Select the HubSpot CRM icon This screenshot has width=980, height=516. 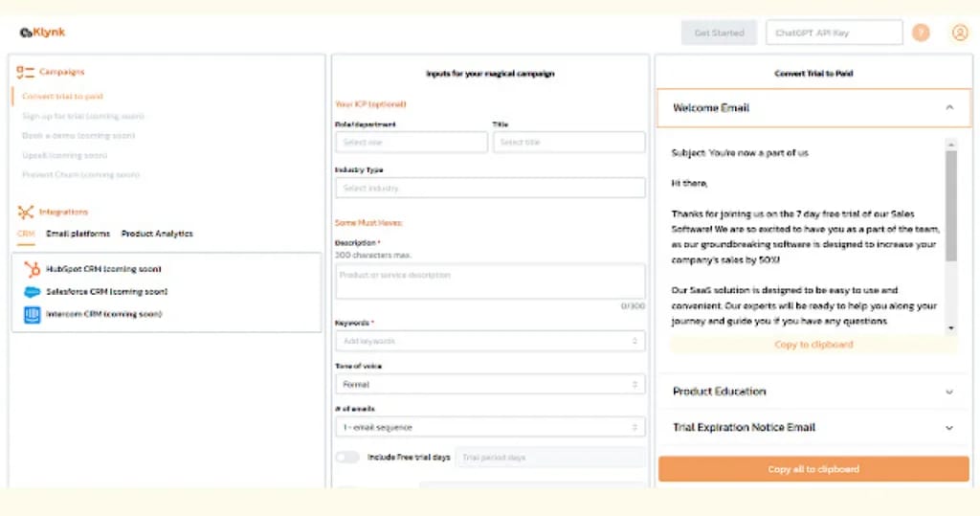32,269
